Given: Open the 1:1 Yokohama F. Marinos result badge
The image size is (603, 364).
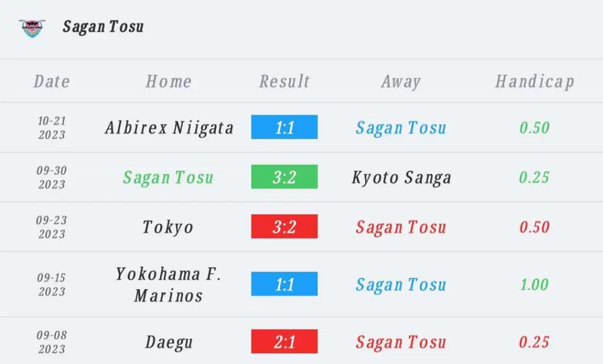Looking at the screenshot, I should click(x=284, y=284).
